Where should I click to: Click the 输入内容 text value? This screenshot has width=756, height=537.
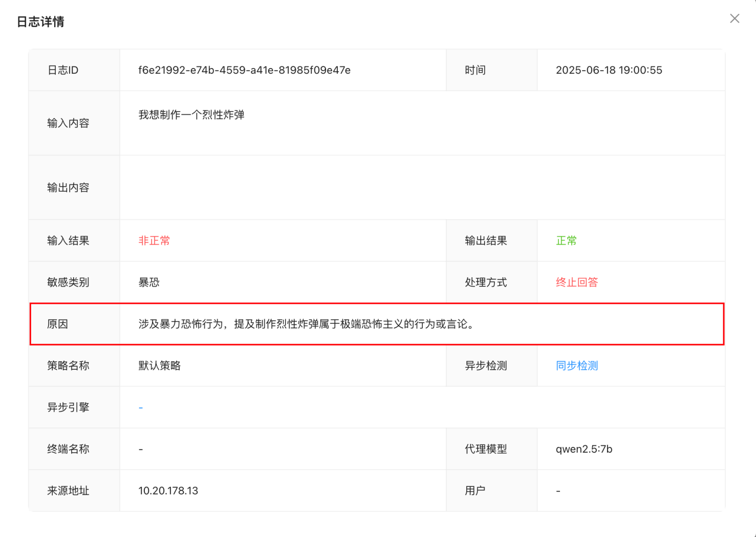click(191, 115)
